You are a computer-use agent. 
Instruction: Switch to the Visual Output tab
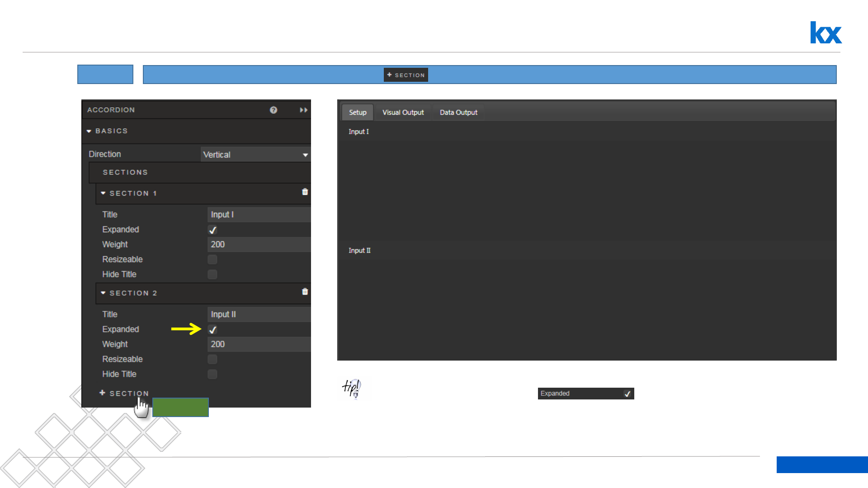tap(403, 113)
